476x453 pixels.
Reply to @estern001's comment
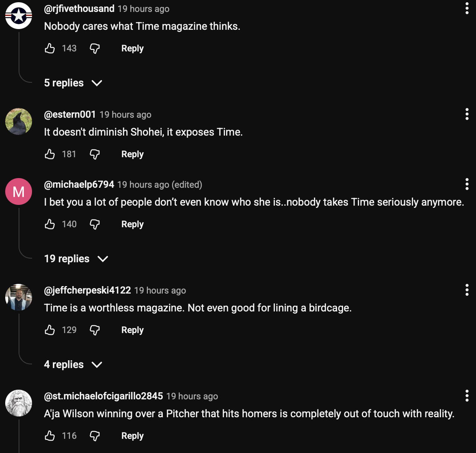132,154
